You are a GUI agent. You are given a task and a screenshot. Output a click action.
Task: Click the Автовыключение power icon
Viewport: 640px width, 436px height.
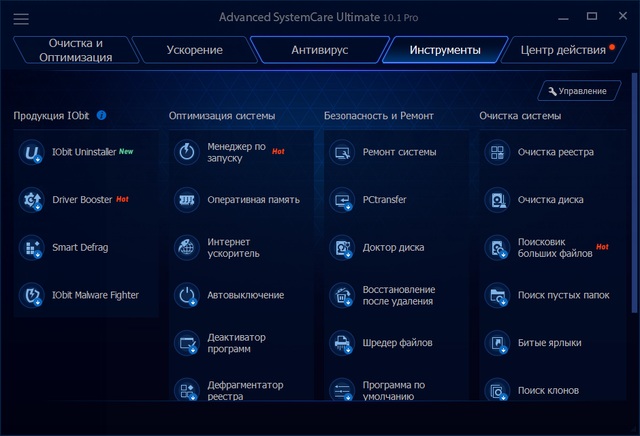[x=187, y=295]
